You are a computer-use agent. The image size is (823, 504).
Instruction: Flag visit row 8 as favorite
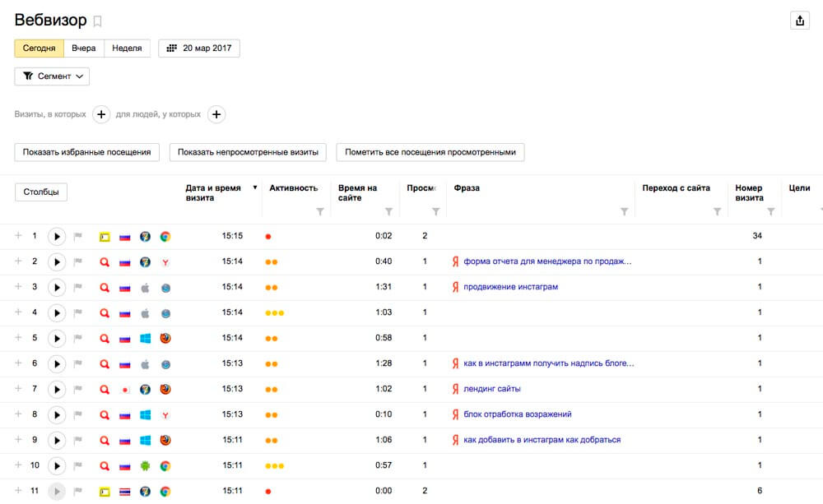tap(79, 414)
